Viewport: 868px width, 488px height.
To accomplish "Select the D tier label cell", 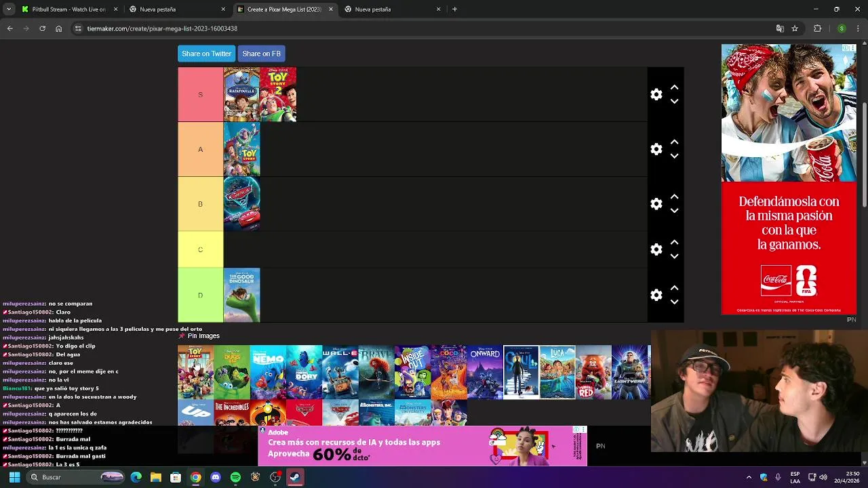I will [x=200, y=295].
